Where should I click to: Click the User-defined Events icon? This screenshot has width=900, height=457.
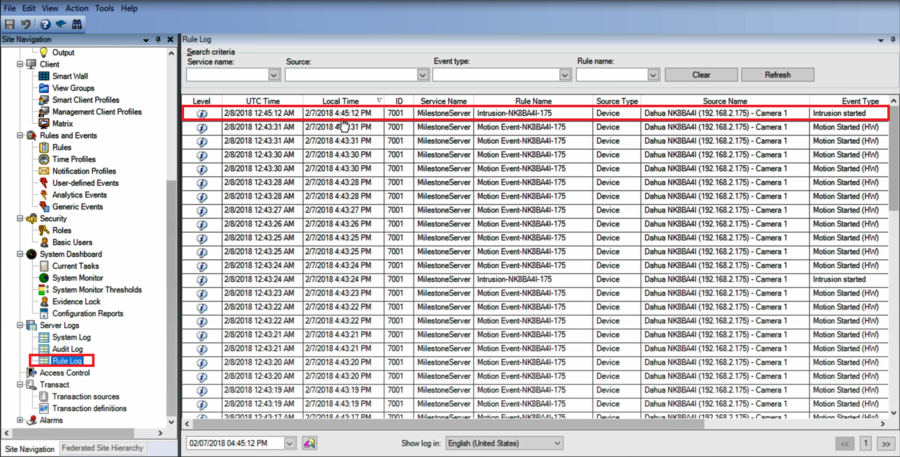click(x=44, y=183)
